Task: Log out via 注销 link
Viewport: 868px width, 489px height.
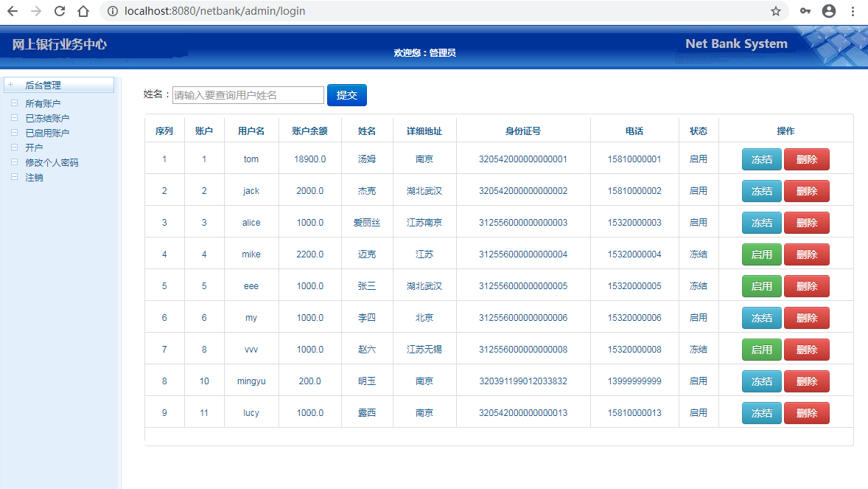Action: (x=35, y=176)
